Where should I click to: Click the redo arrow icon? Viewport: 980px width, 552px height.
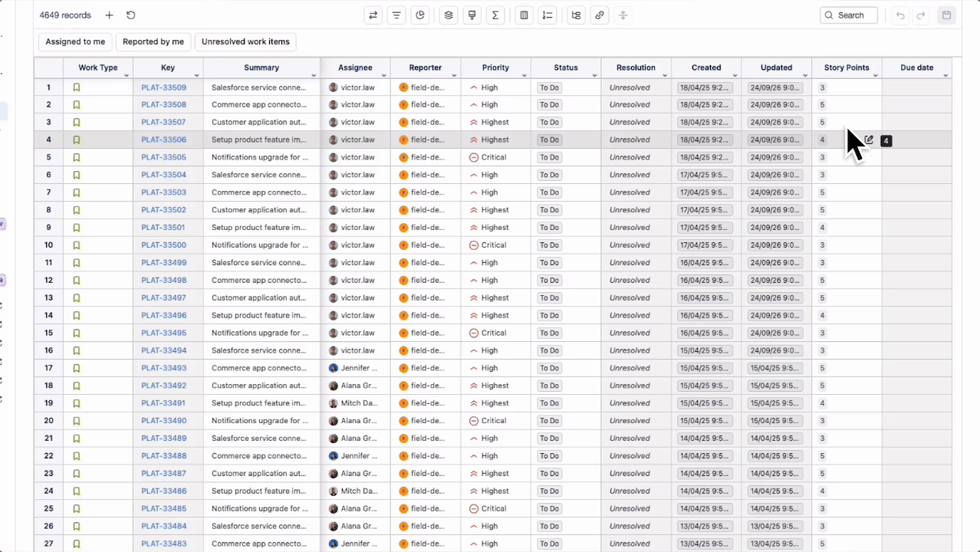coord(921,15)
